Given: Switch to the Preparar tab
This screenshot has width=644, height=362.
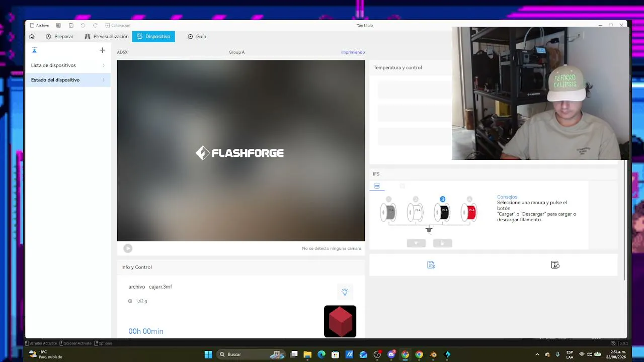Looking at the screenshot, I should pyautogui.click(x=59, y=37).
